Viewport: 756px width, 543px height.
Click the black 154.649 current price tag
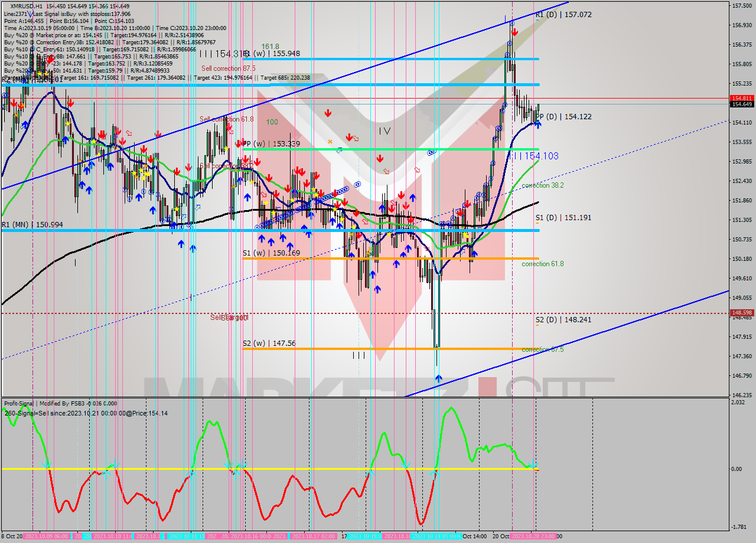(x=741, y=104)
